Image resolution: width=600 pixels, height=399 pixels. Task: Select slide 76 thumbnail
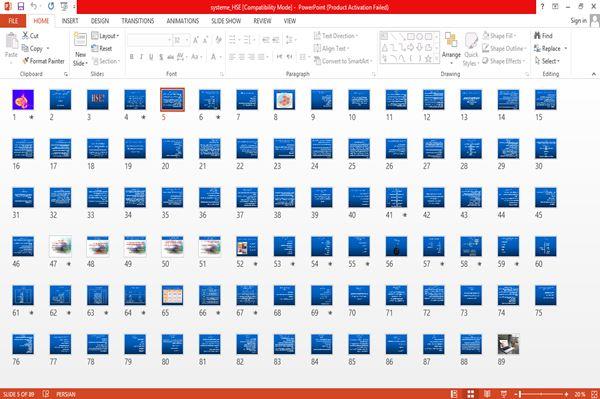[x=23, y=344]
